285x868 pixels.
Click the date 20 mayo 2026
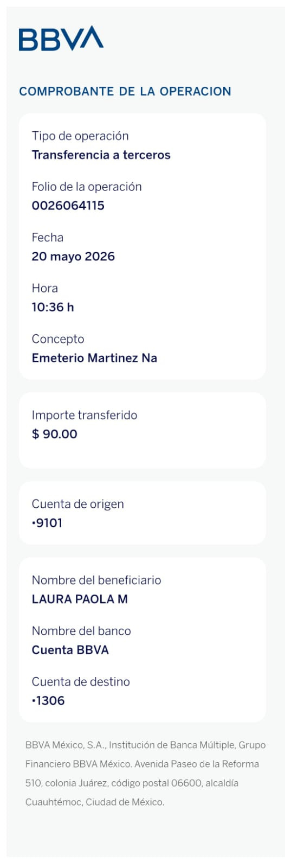[73, 256]
